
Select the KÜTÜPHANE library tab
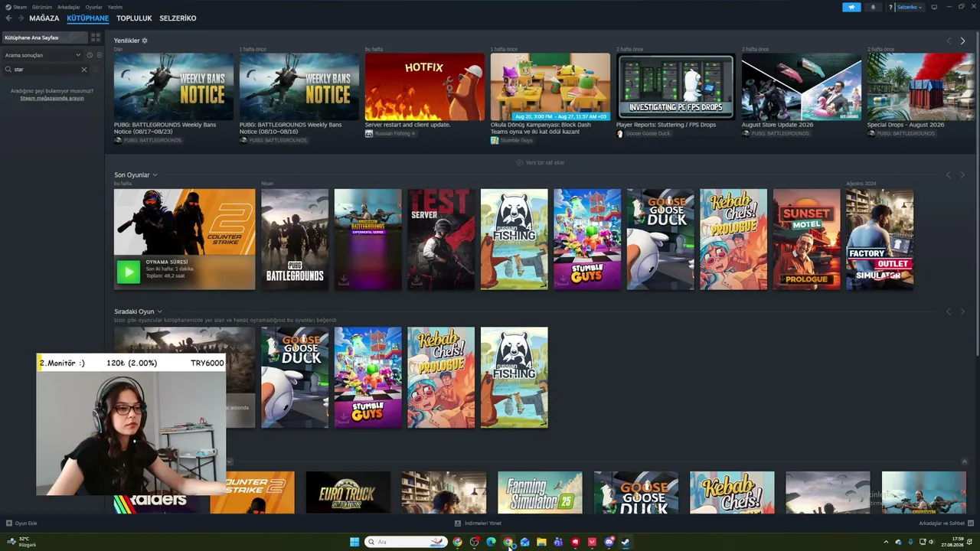pyautogui.click(x=87, y=18)
